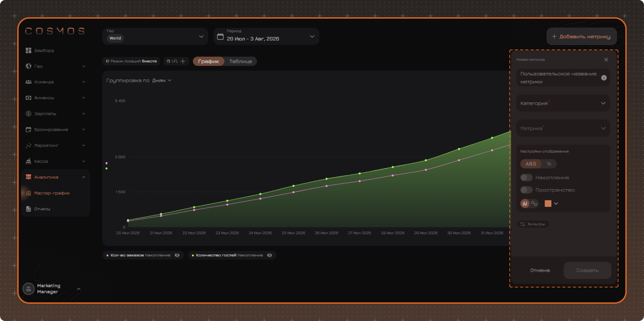The image size is (644, 321).
Task: Open the Период date range dropdown
Action: tap(267, 36)
